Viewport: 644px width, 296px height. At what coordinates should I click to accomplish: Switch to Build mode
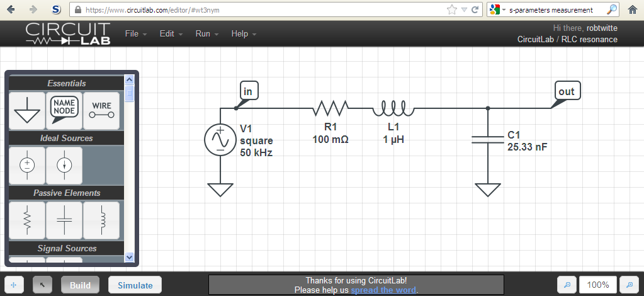tap(80, 285)
